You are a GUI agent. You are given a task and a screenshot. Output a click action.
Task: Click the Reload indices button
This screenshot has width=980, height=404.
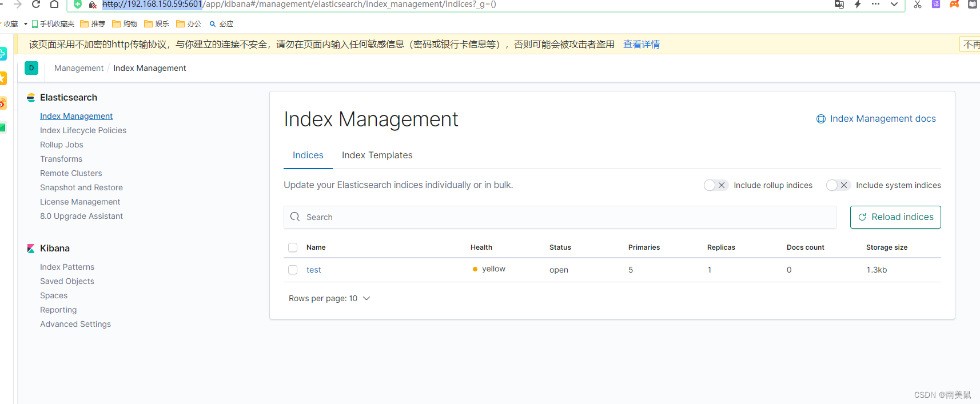click(x=895, y=217)
